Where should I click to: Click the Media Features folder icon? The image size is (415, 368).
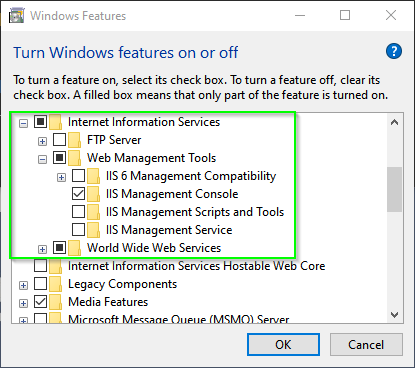(55, 302)
